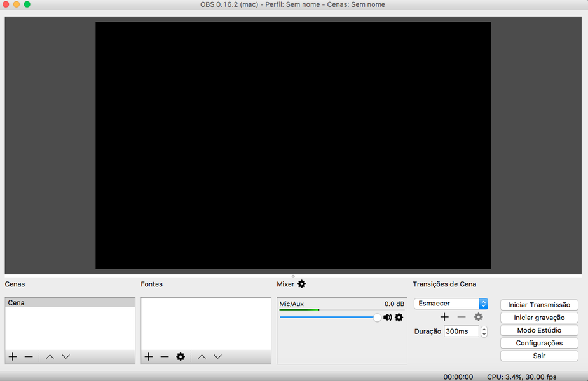
Task: Click Iniciar Transmissão button
Action: 539,305
